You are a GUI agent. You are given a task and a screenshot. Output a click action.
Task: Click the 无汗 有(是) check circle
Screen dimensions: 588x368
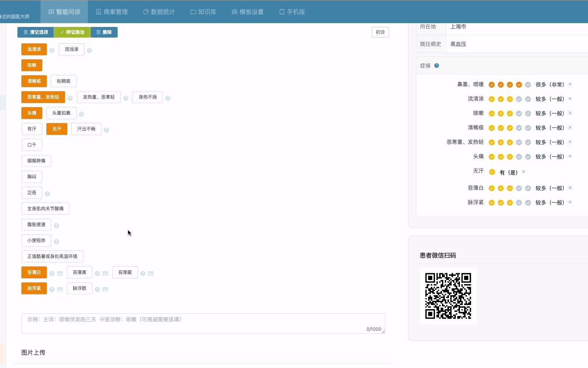[x=492, y=172]
